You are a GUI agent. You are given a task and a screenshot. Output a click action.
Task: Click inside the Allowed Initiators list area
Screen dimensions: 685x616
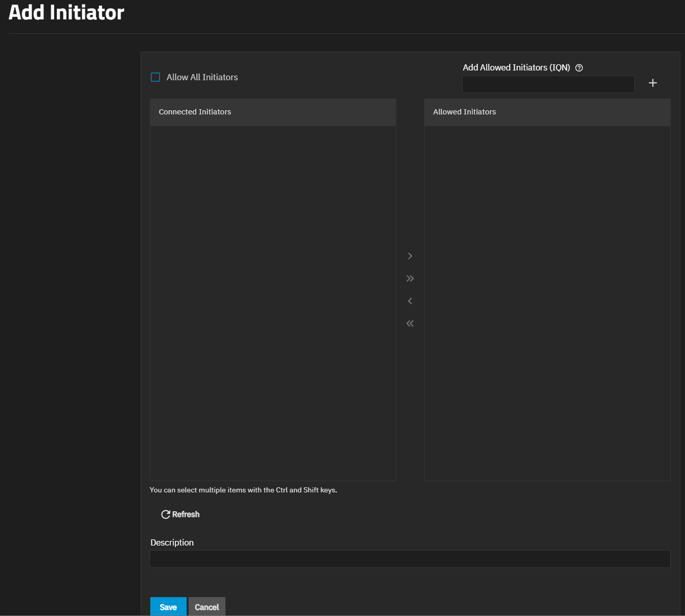(547, 301)
